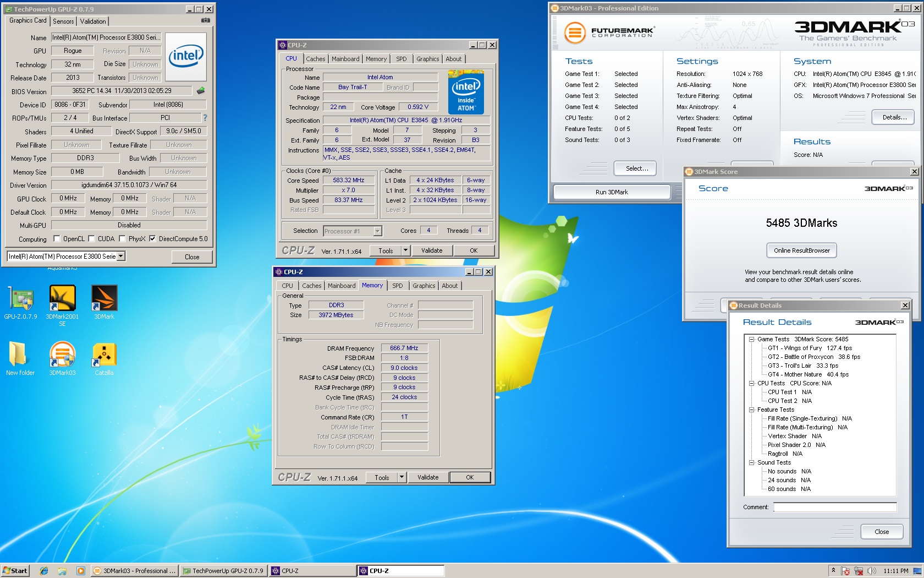The width and height of the screenshot is (924, 578).
Task: Open the GPU-Z.0.7.9 desktop icon
Action: [21, 303]
